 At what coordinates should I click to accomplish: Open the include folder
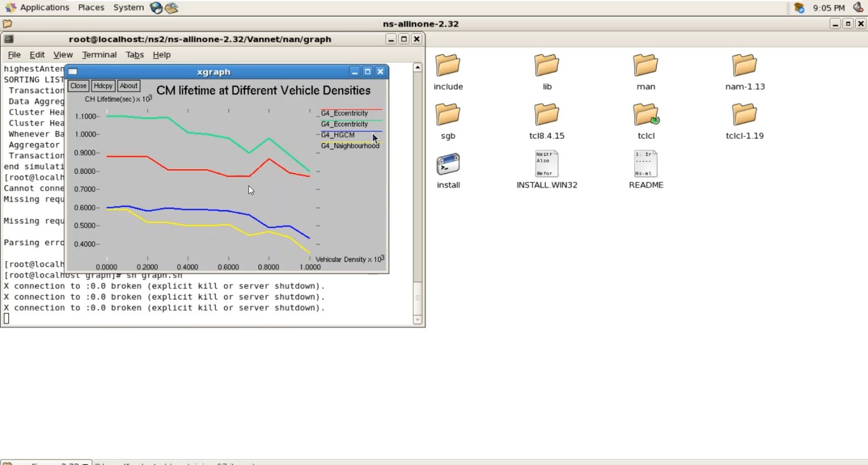(448, 65)
